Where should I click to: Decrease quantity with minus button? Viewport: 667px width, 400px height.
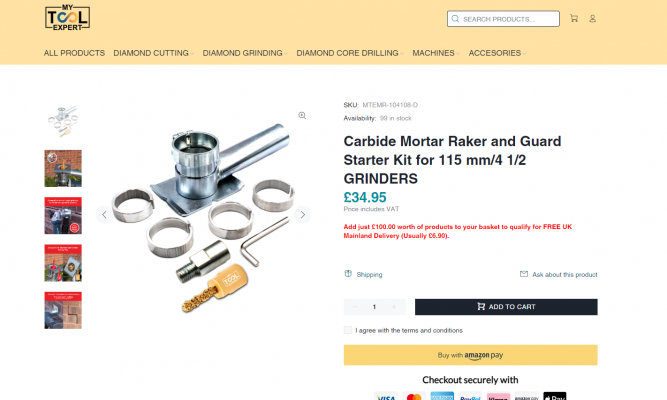355,307
